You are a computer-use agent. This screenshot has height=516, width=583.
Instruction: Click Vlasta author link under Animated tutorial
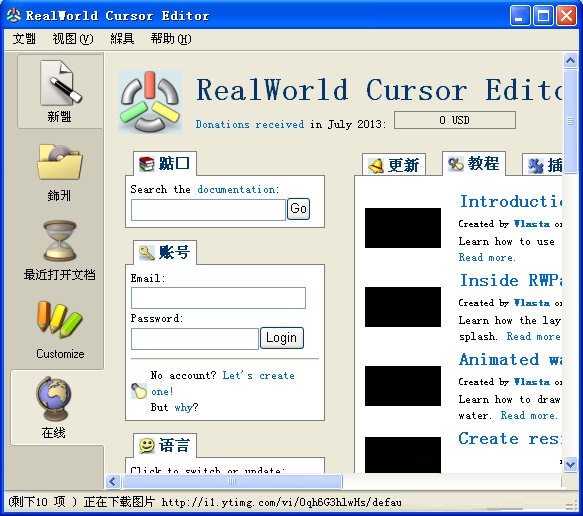[532, 382]
